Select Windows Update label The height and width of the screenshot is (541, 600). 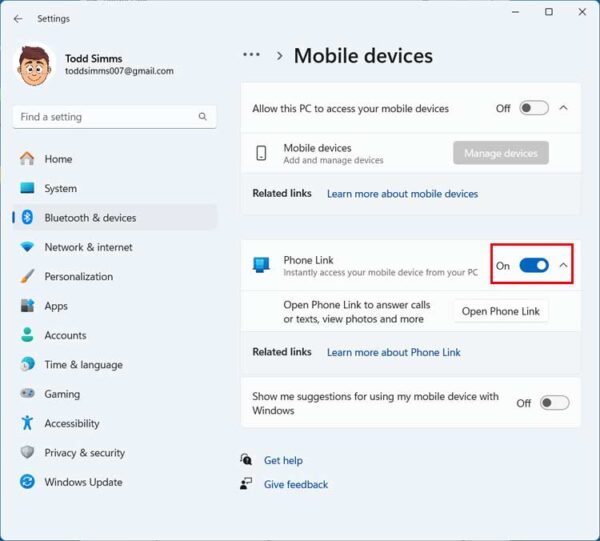(83, 482)
